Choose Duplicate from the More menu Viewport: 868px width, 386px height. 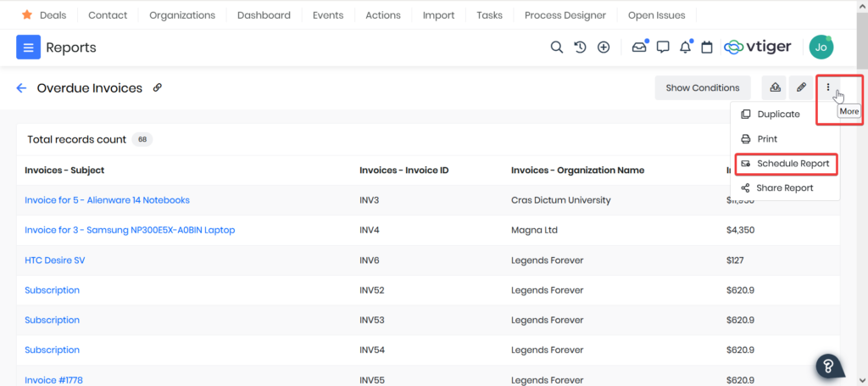778,115
